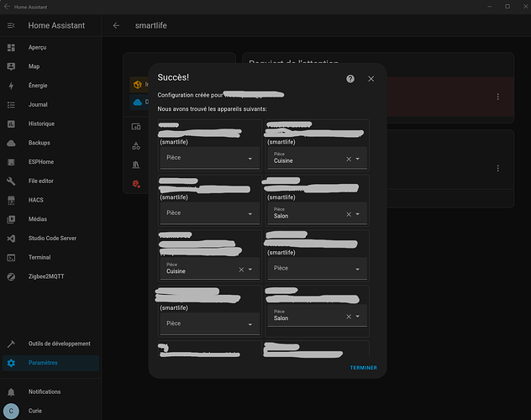The height and width of the screenshot is (420, 531).
Task: Open the Map page
Action: click(50, 66)
